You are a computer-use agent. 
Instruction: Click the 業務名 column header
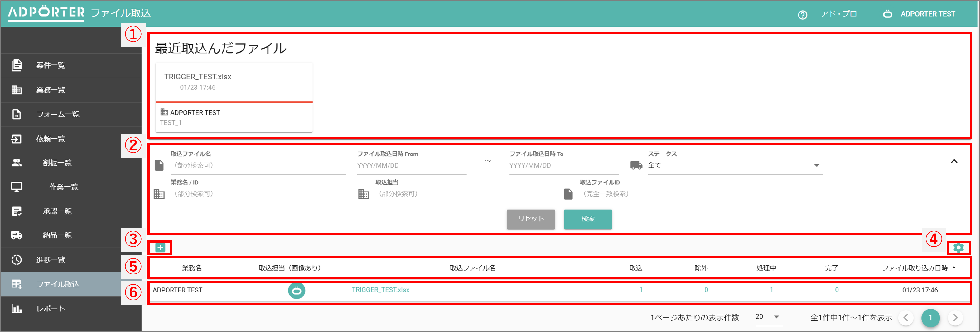click(x=192, y=268)
